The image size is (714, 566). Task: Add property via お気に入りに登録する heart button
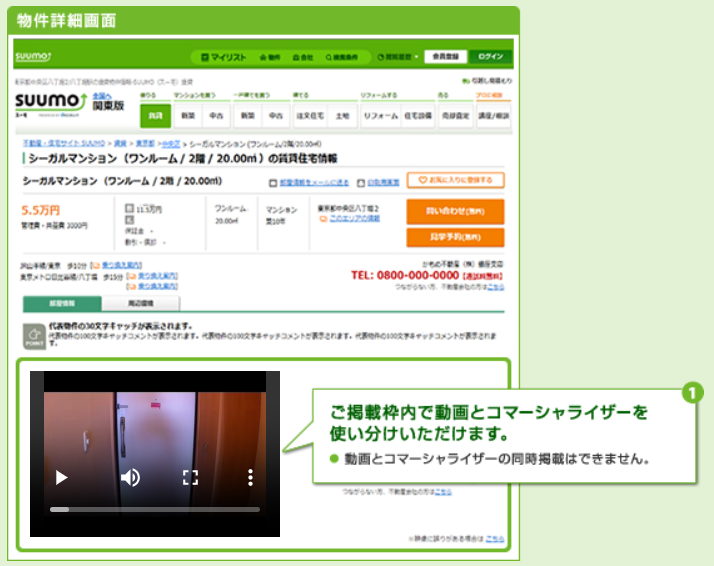[x=455, y=181]
